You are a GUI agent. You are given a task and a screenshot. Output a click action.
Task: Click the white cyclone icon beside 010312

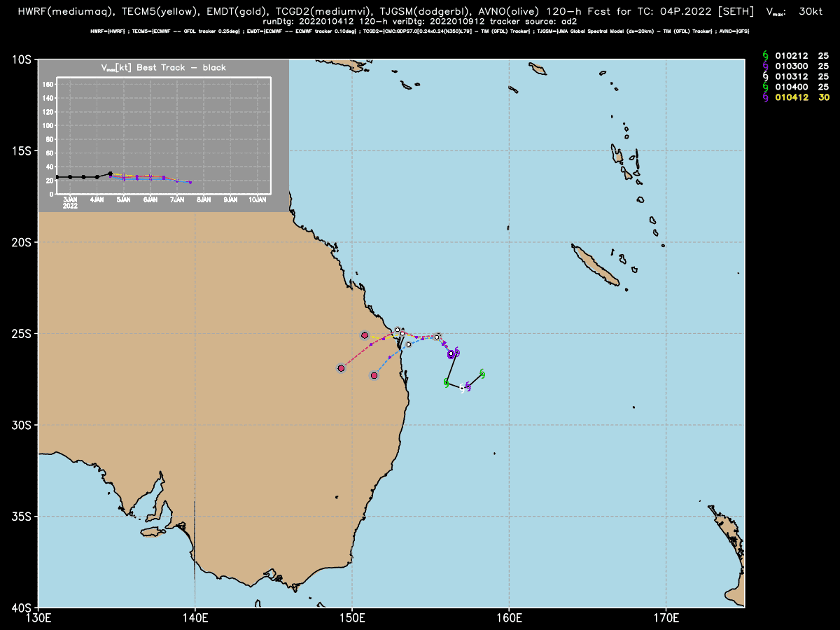coord(765,76)
